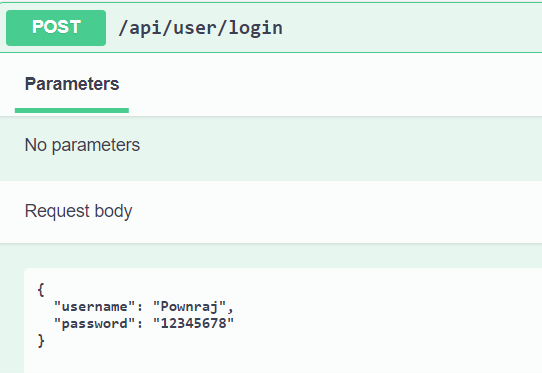Click the opening curly brace
The image size is (542, 373).
[x=41, y=289]
